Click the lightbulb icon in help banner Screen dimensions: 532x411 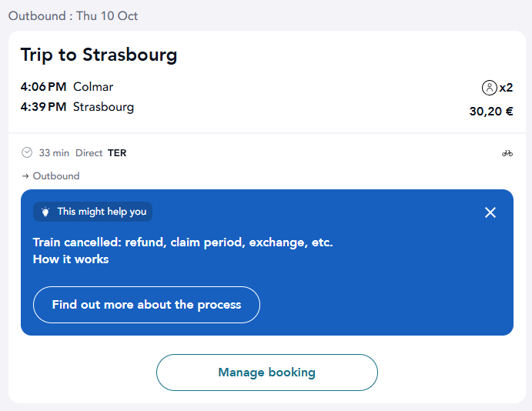point(45,212)
